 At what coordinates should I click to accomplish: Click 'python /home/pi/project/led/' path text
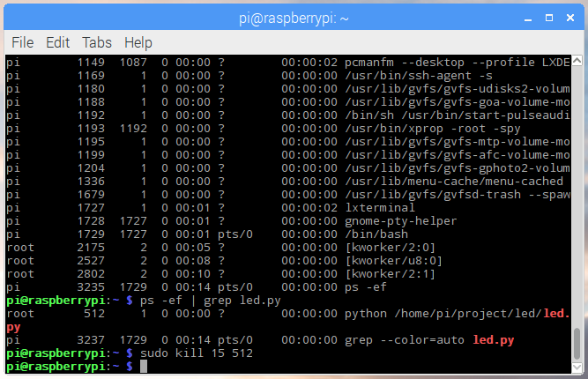[x=443, y=314]
